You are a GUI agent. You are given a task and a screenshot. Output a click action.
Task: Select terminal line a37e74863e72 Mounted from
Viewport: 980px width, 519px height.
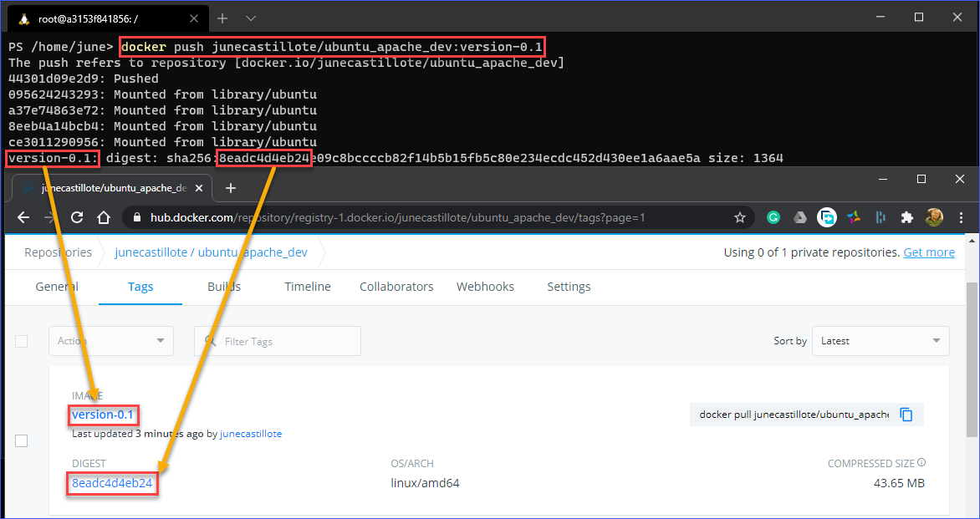tap(162, 110)
